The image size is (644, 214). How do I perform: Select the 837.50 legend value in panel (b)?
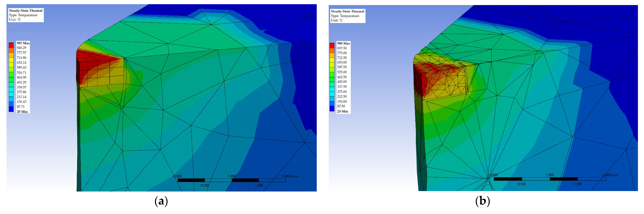click(342, 48)
